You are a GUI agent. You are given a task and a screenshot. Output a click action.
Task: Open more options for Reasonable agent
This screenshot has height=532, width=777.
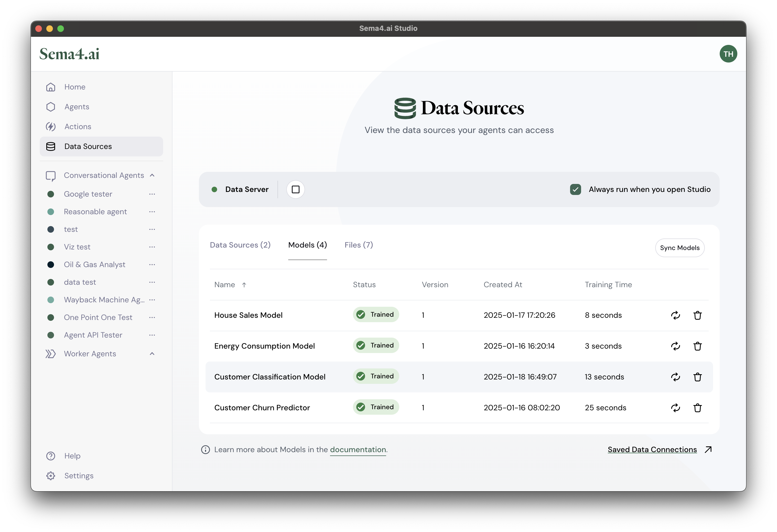pyautogui.click(x=152, y=212)
